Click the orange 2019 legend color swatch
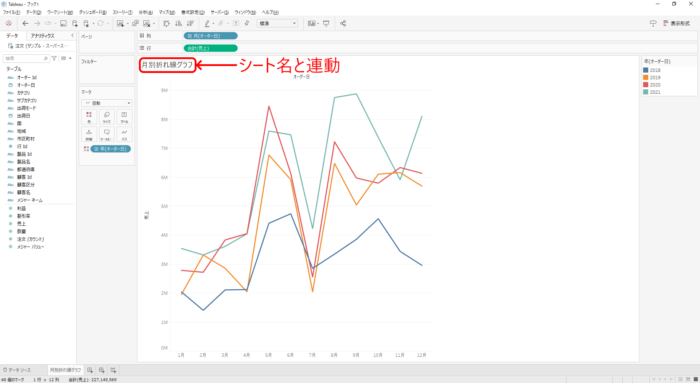700x383 pixels. pyautogui.click(x=646, y=77)
